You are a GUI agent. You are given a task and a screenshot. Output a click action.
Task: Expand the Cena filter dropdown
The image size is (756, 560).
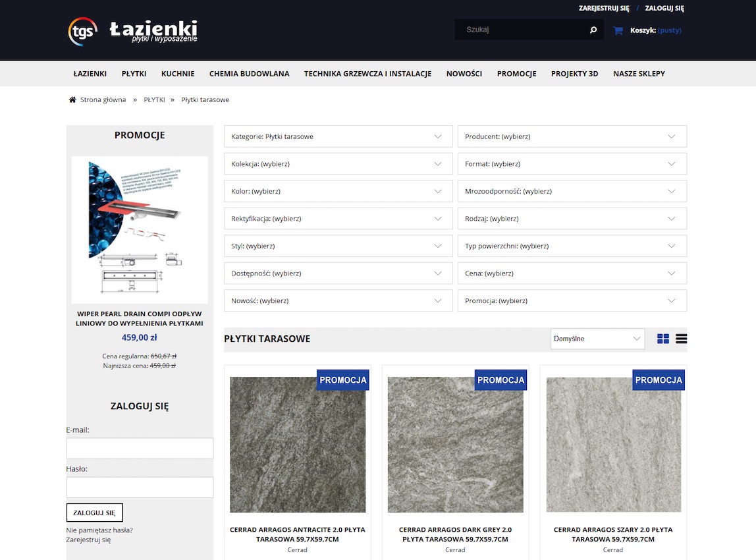[572, 273]
